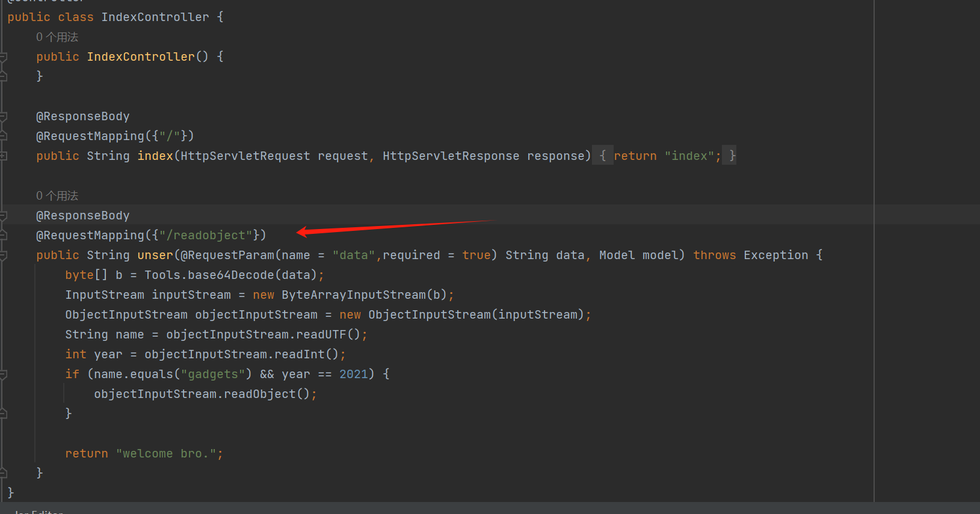Click the "welcome bro." return string
Image resolution: width=980 pixels, height=514 pixels.
(165, 453)
